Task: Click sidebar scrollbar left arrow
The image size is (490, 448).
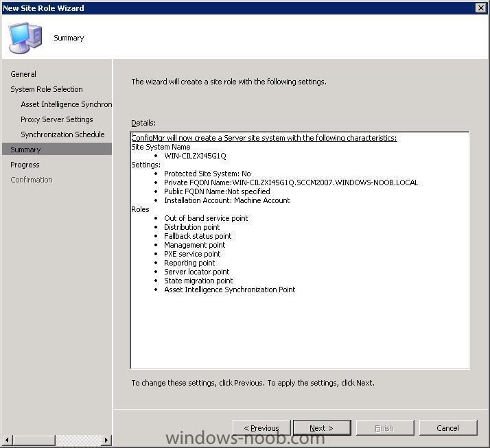Action: click(x=7, y=440)
